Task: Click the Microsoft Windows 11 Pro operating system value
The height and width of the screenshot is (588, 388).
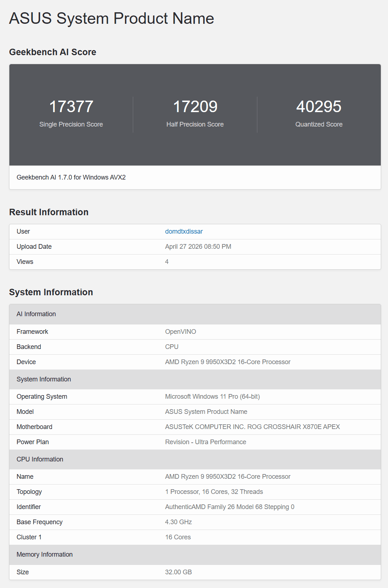Action: coord(213,397)
